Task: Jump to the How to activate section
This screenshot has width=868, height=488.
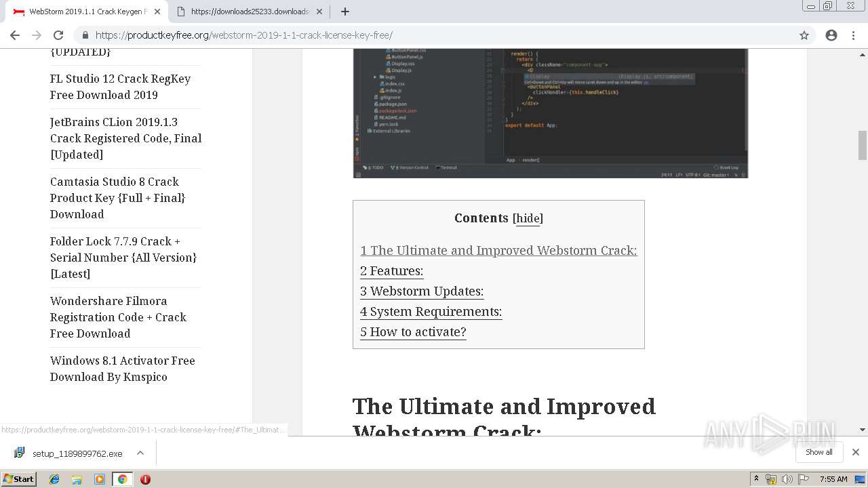Action: pos(413,332)
